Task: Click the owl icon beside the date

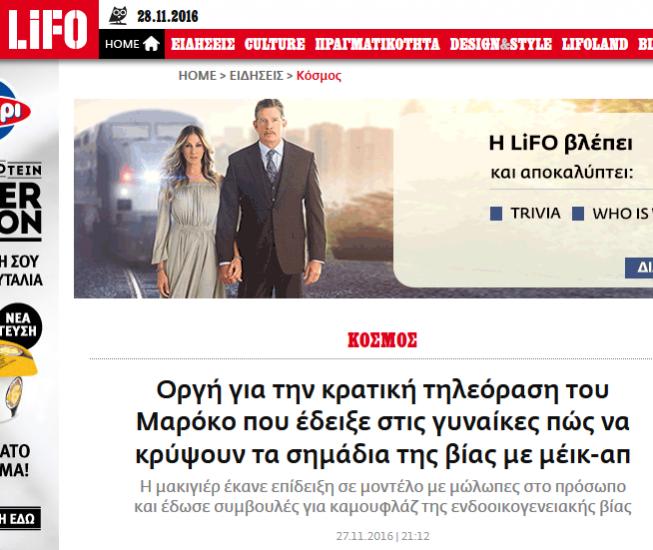Action: pyautogui.click(x=118, y=16)
